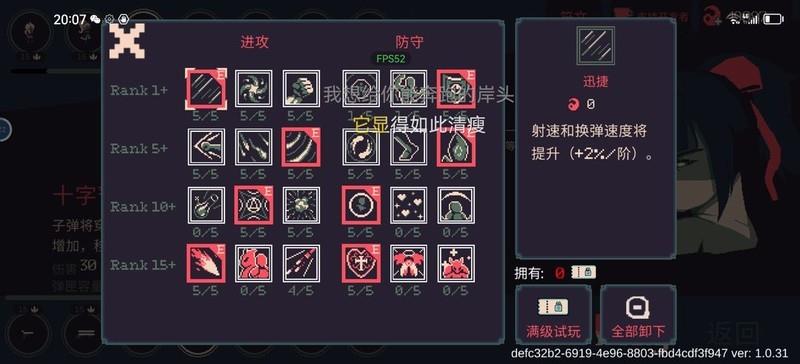Select the swirling vortex rune icon
The width and height of the screenshot is (800, 364).
254,89
